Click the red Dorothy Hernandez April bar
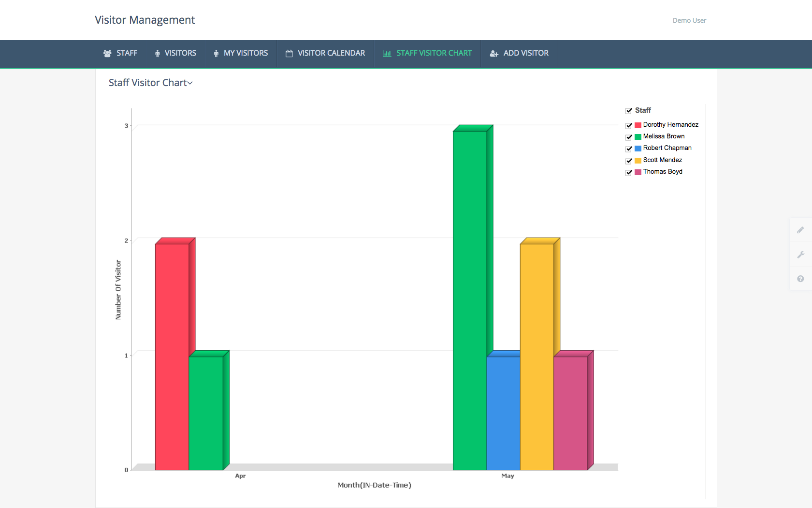The image size is (812, 508). [x=172, y=357]
